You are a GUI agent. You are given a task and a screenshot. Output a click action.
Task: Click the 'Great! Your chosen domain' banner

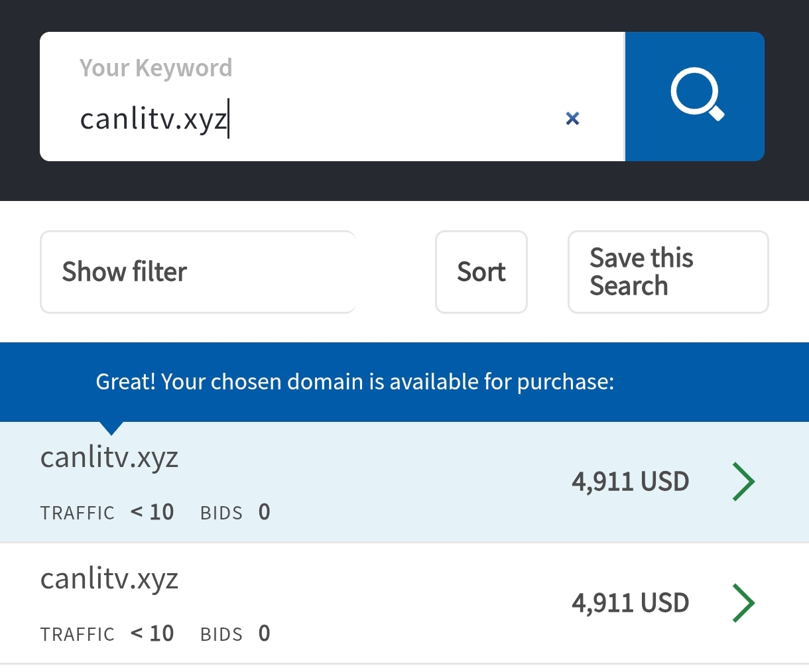click(x=355, y=382)
